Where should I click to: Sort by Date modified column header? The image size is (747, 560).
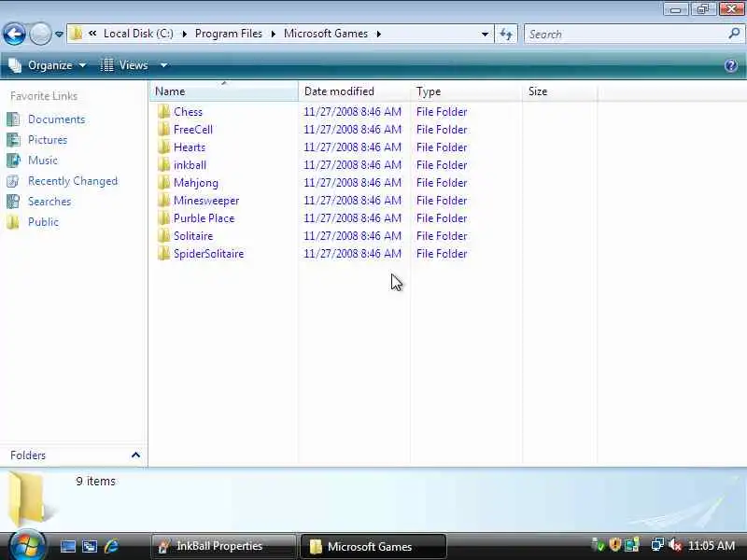tap(354, 91)
